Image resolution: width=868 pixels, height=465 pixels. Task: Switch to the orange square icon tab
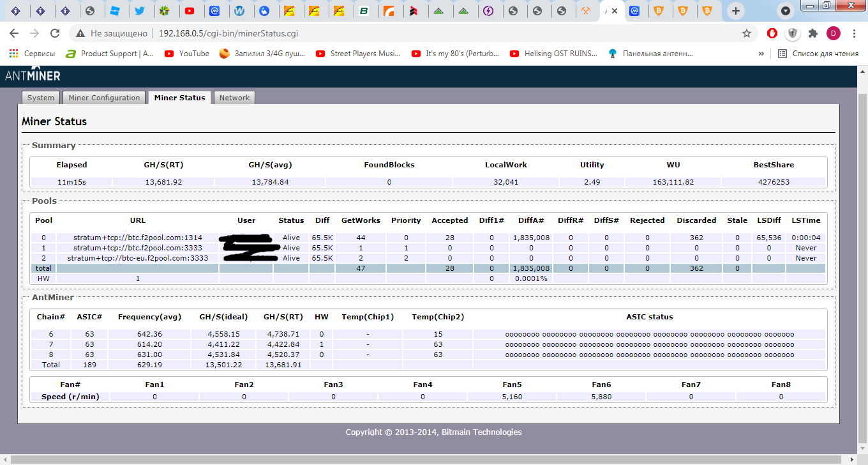click(389, 11)
